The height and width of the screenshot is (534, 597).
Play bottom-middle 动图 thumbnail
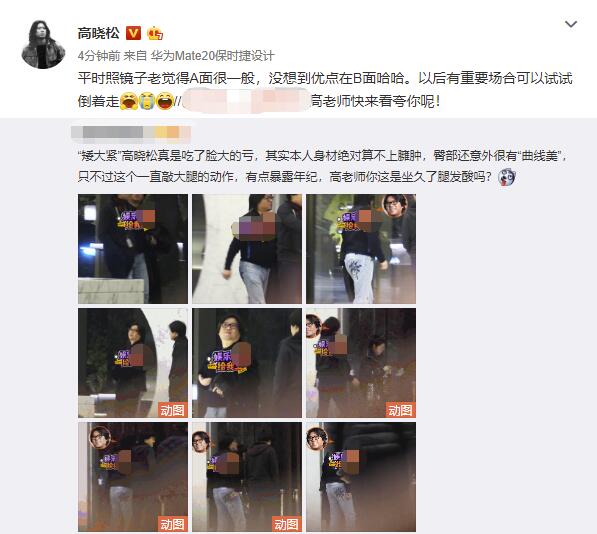click(x=247, y=477)
